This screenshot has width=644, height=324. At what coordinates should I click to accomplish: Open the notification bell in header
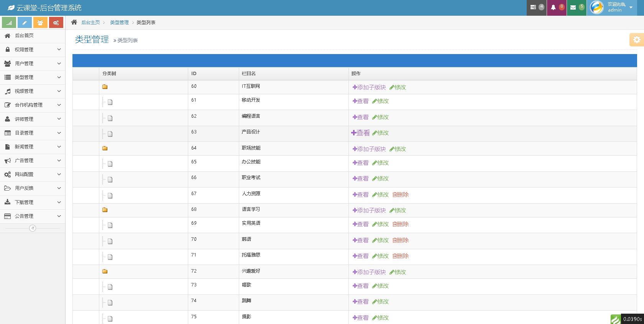click(x=556, y=8)
